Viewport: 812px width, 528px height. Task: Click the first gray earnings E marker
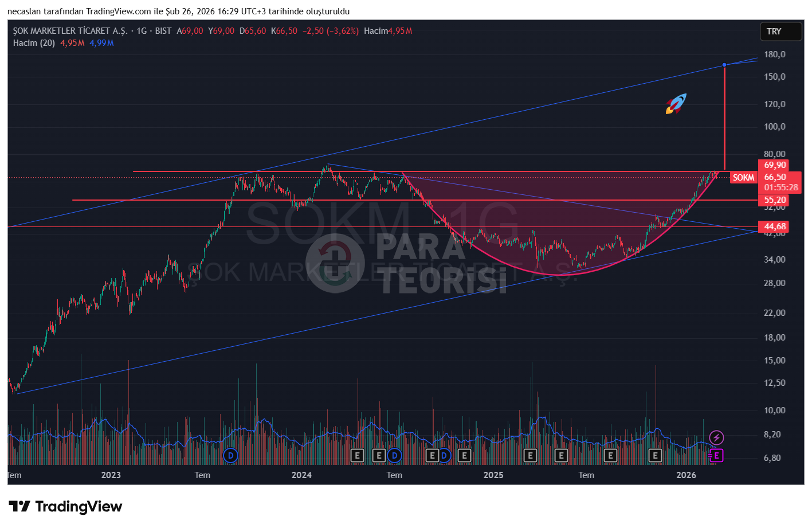click(x=357, y=456)
